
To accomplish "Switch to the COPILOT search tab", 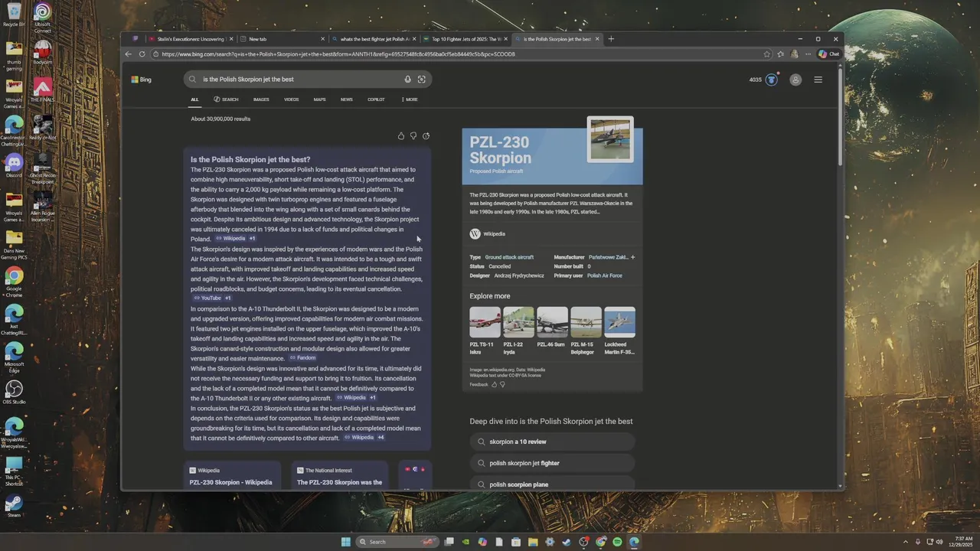I will [376, 99].
